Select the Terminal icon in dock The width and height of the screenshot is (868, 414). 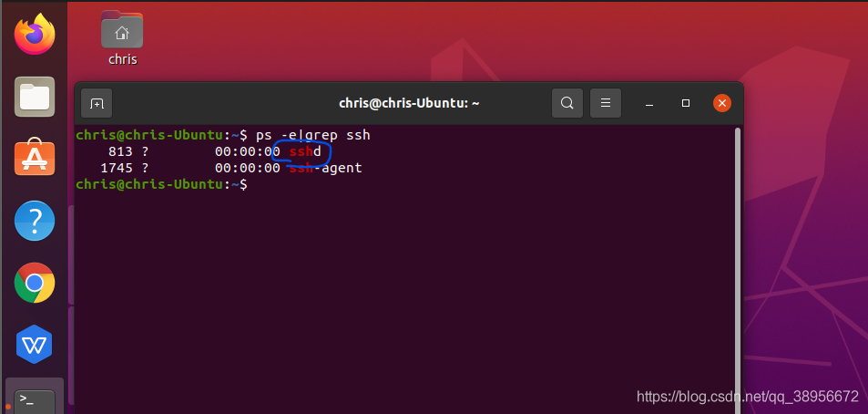pos(35,399)
